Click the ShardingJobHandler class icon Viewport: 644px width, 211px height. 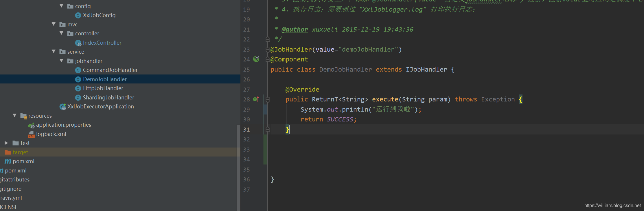pyautogui.click(x=78, y=98)
